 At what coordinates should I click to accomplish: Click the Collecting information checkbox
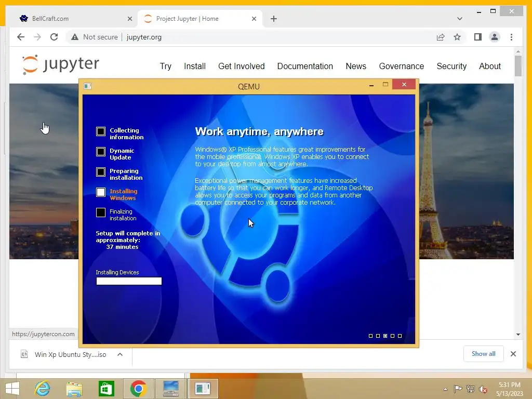(x=101, y=131)
